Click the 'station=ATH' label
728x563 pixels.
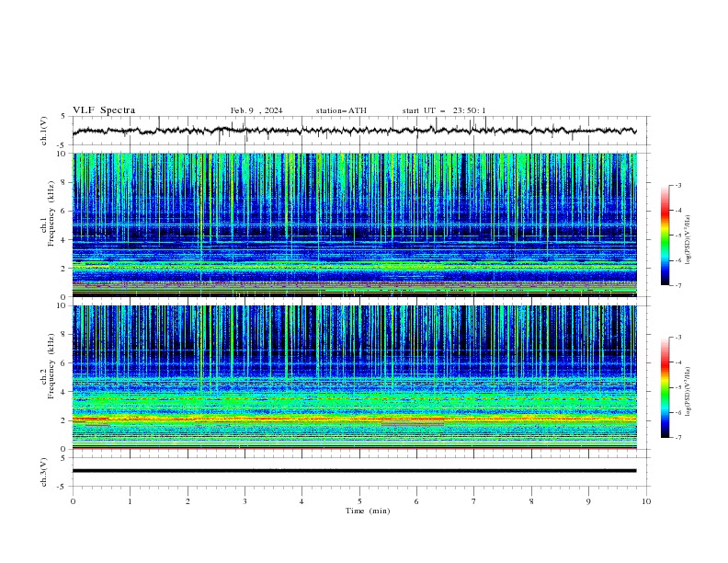click(x=341, y=110)
